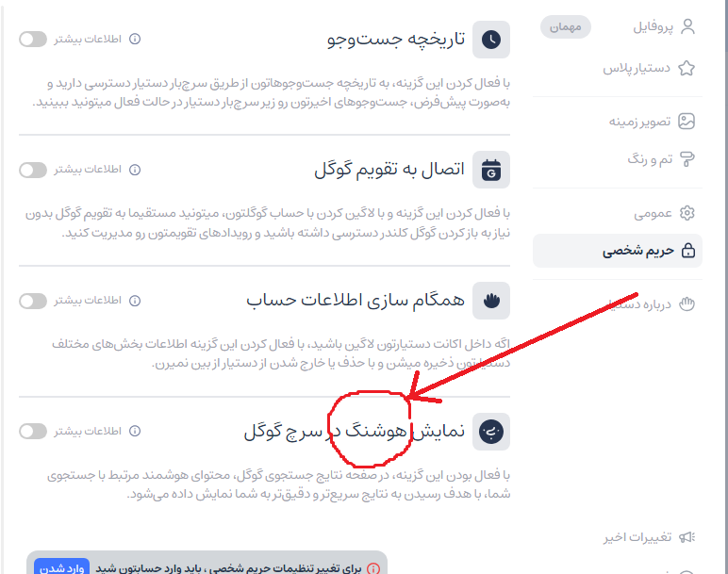Toggle the تاریخچه جست‌وجو switch
The image size is (728, 574).
tap(33, 39)
